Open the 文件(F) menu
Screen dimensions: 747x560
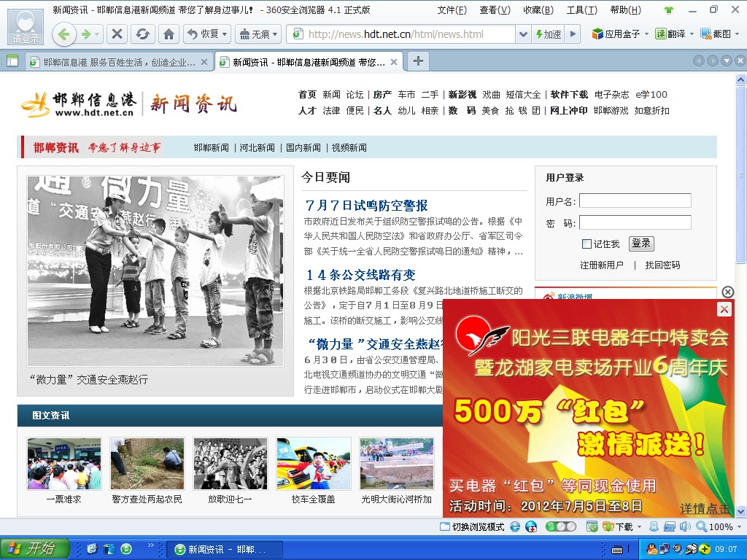click(x=452, y=10)
